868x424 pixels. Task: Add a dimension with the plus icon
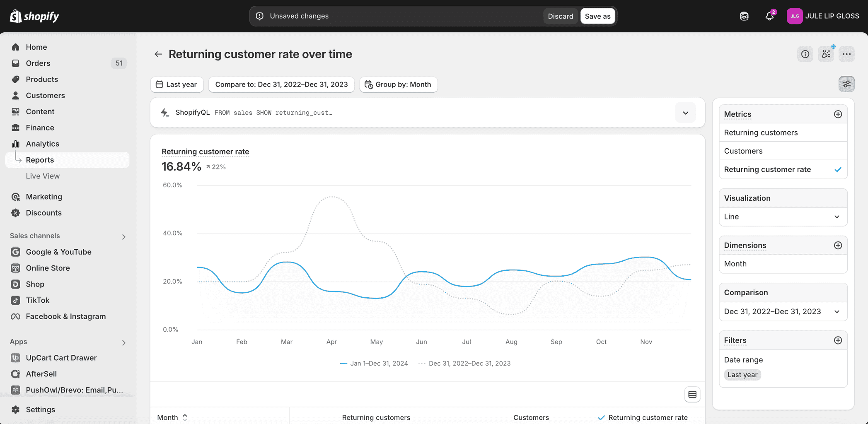pyautogui.click(x=838, y=246)
